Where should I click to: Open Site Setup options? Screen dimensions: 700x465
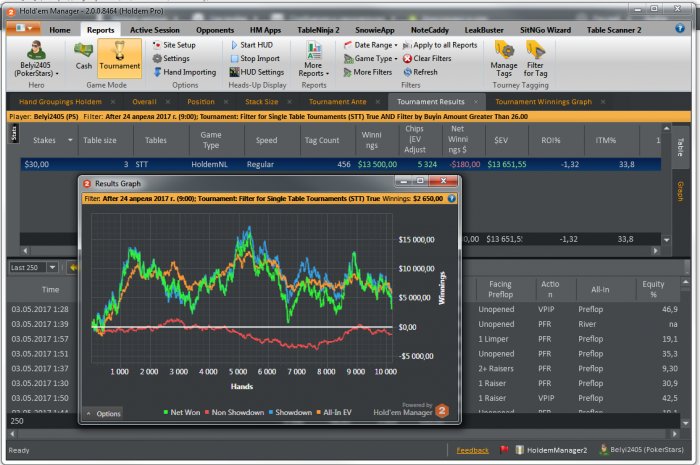coord(178,45)
